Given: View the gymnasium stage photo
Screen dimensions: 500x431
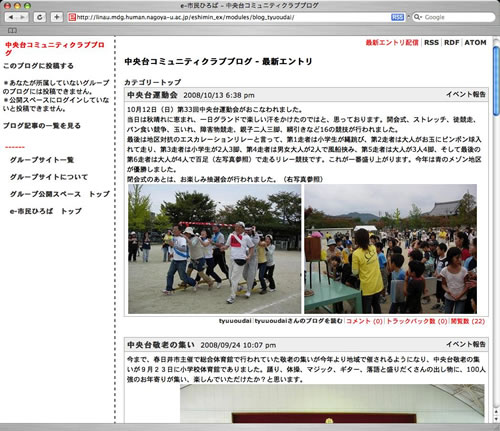Looking at the screenshot, I should point(332,404).
